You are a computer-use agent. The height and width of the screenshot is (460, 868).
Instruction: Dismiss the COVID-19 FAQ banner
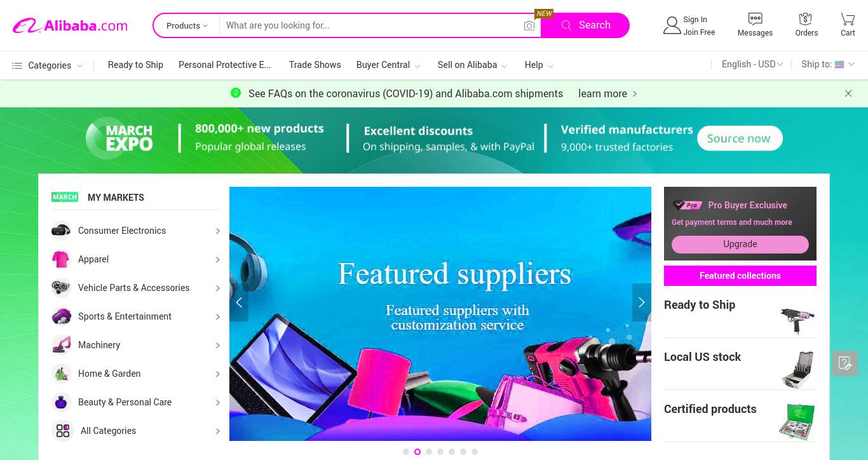pyautogui.click(x=848, y=93)
